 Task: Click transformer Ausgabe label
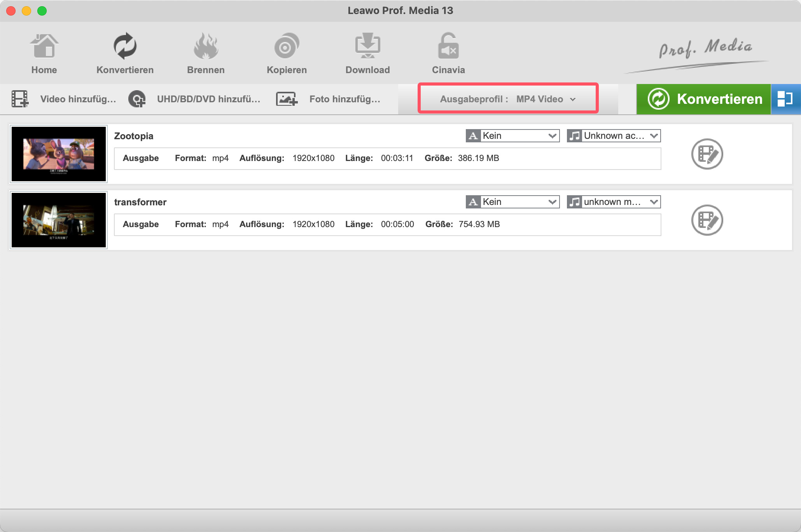click(141, 224)
